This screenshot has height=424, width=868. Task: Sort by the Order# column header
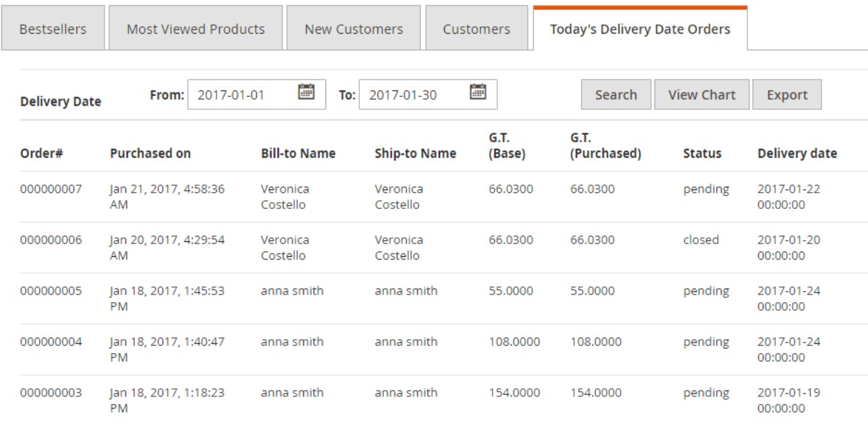click(41, 154)
